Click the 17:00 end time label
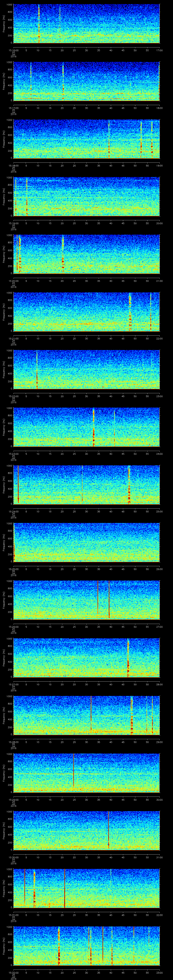This screenshot has height=980, width=173. point(159,50)
